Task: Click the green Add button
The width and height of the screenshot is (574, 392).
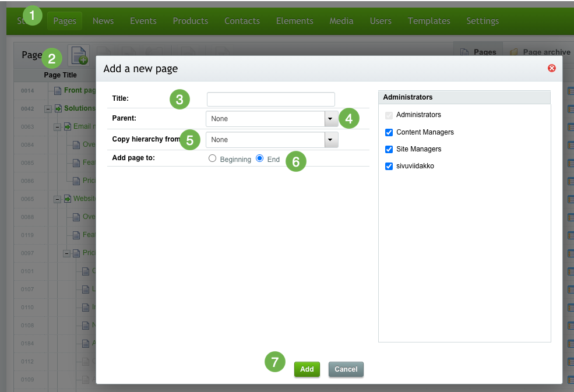Action: click(x=307, y=369)
